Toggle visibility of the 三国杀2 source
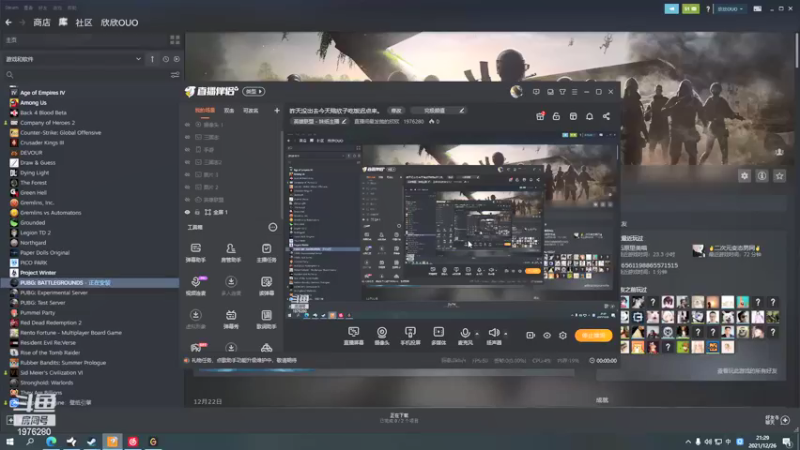Viewport: 800px width, 450px height. (x=187, y=162)
